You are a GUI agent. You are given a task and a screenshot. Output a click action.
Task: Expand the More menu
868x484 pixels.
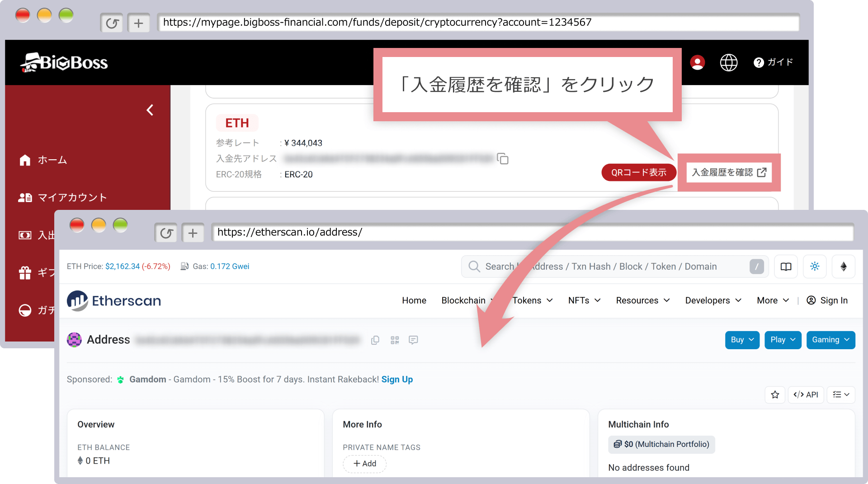click(773, 300)
